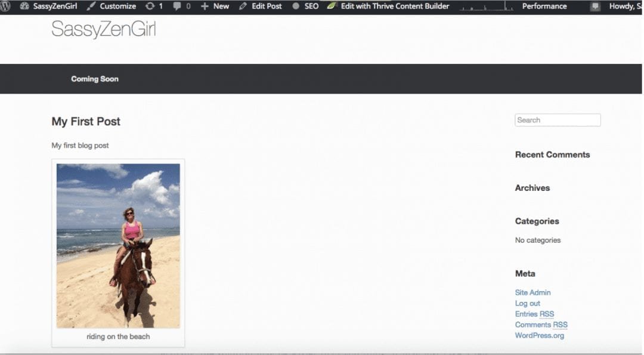The height and width of the screenshot is (355, 644).
Task: Click the Edit Post pencil icon
Action: pos(243,7)
